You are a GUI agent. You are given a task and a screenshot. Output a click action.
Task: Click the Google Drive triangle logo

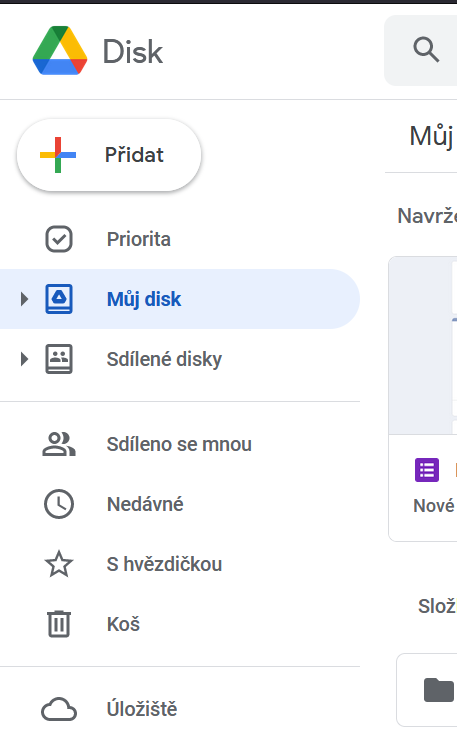[60, 50]
